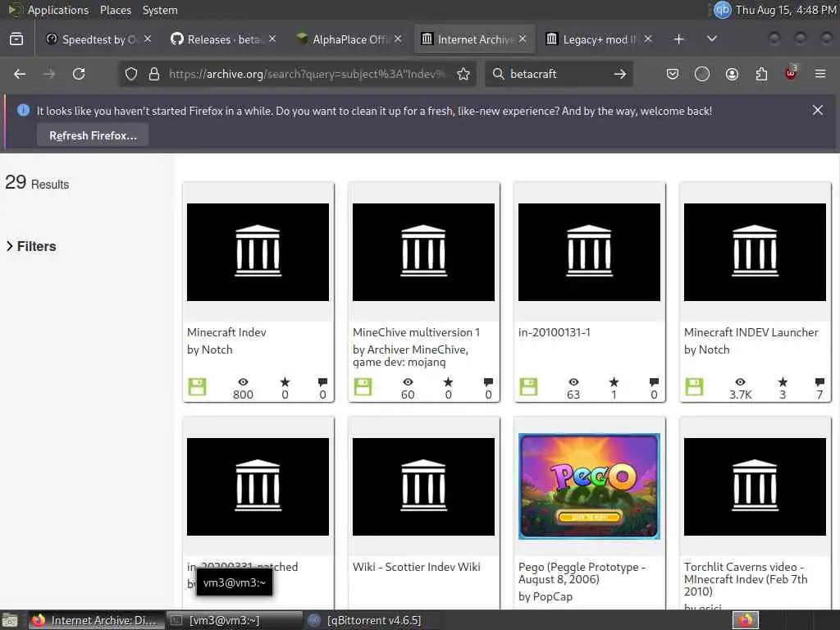Open a new tab with plus
The image size is (840, 630).
[x=678, y=39]
